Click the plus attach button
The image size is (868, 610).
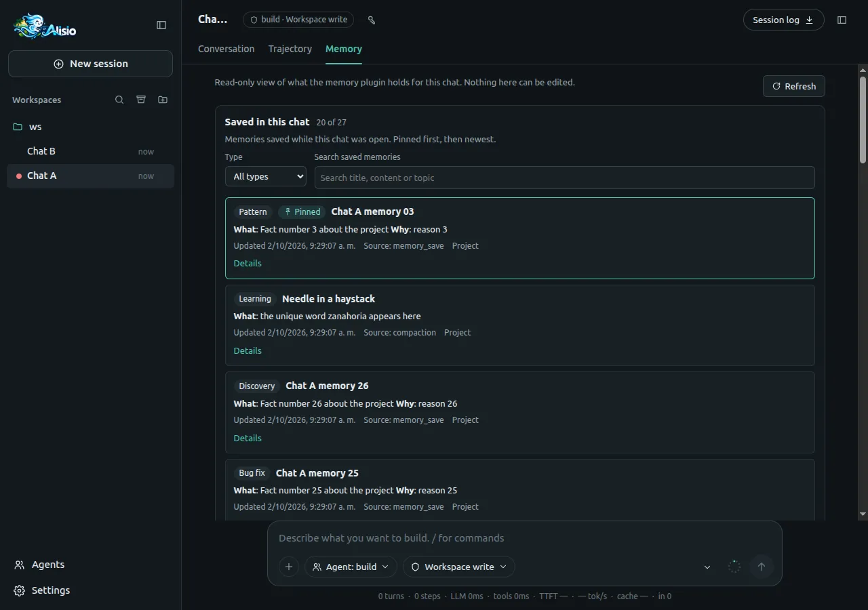[x=289, y=567]
